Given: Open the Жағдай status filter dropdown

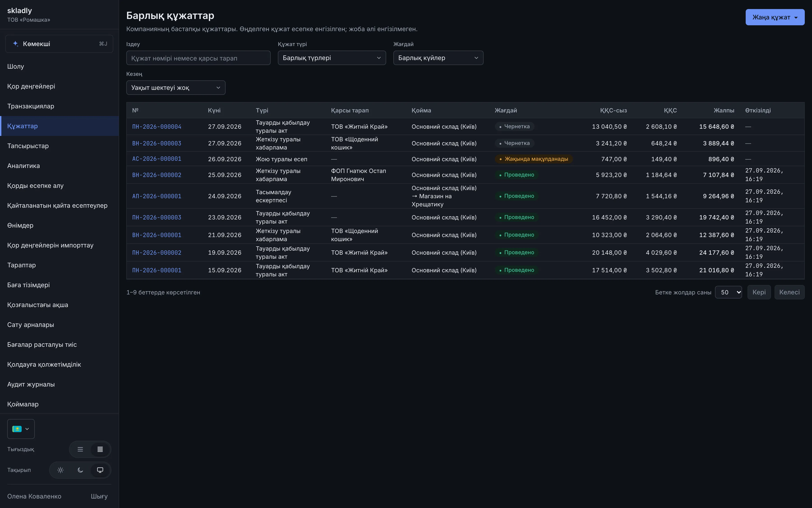Looking at the screenshot, I should tap(438, 58).
